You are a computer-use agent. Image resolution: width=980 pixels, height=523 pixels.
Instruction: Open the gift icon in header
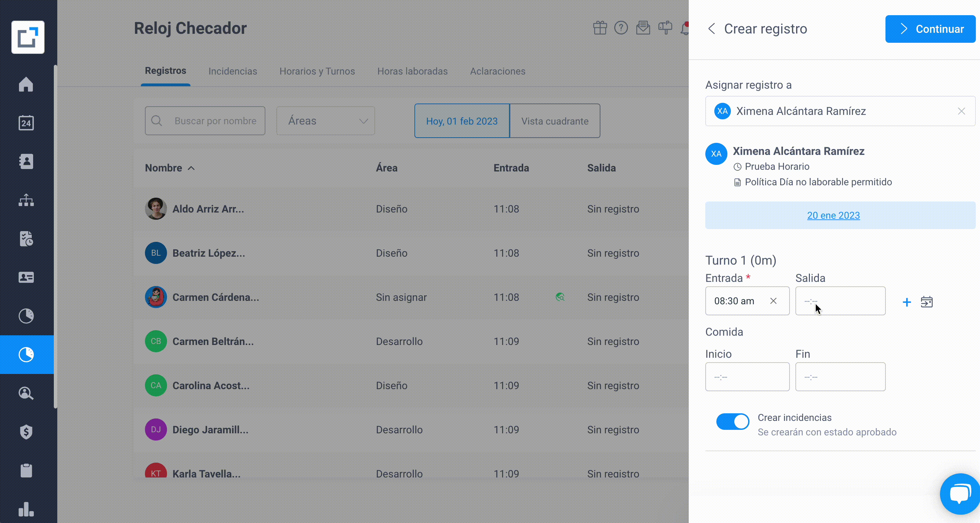click(600, 28)
